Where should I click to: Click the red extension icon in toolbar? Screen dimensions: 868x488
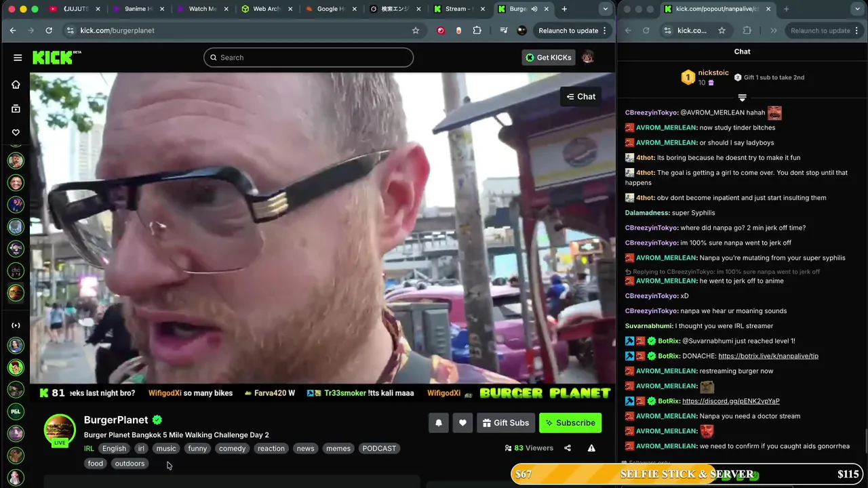pyautogui.click(x=441, y=30)
